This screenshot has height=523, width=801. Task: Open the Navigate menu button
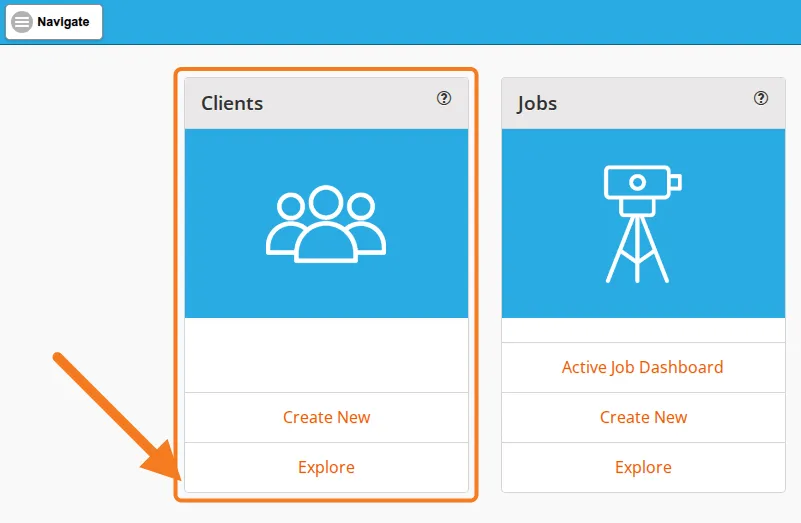[x=54, y=22]
